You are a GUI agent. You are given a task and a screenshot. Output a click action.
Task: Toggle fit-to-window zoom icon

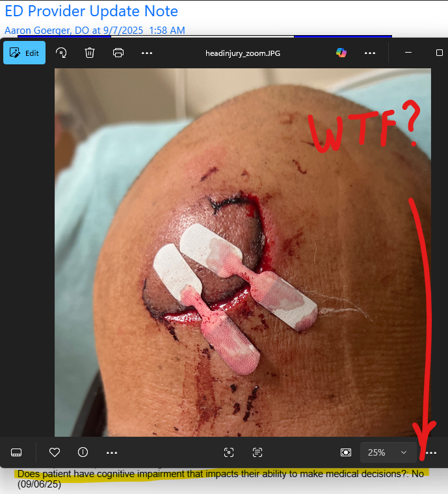(x=346, y=452)
